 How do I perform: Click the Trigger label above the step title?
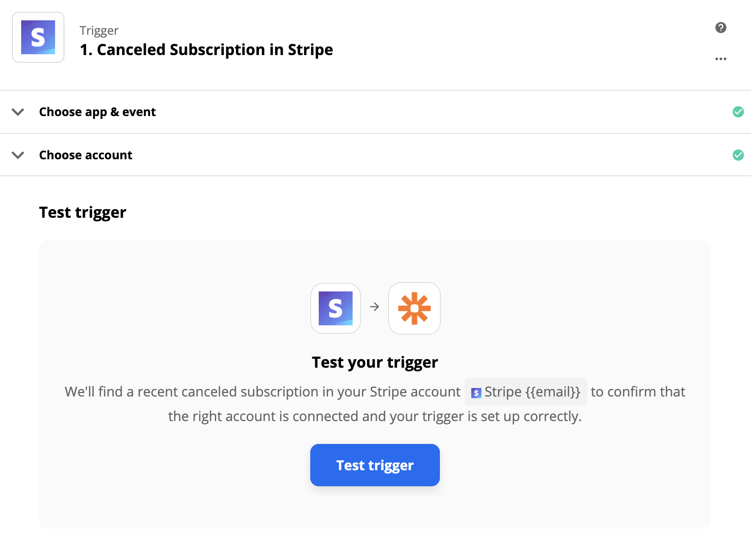[x=99, y=30]
